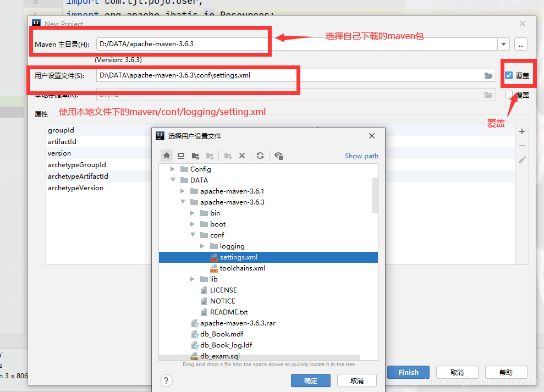Add a property with plus icon
This screenshot has height=392, width=544.
(522, 131)
